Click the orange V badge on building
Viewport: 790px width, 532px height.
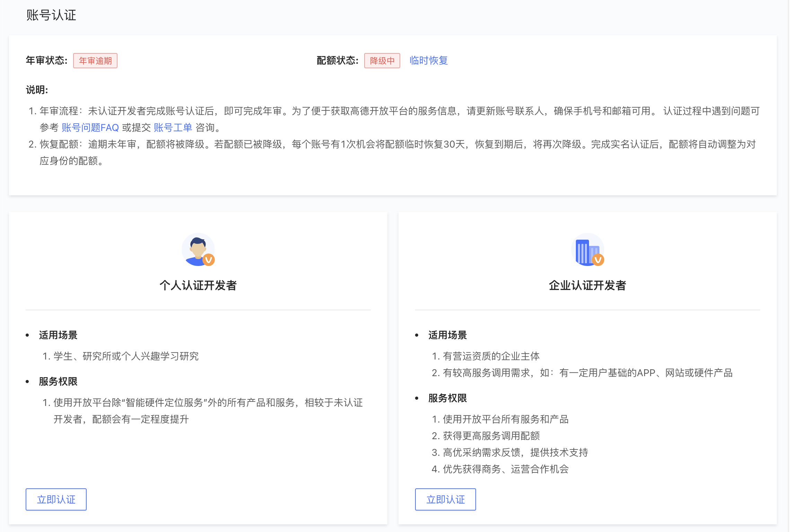pyautogui.click(x=598, y=260)
